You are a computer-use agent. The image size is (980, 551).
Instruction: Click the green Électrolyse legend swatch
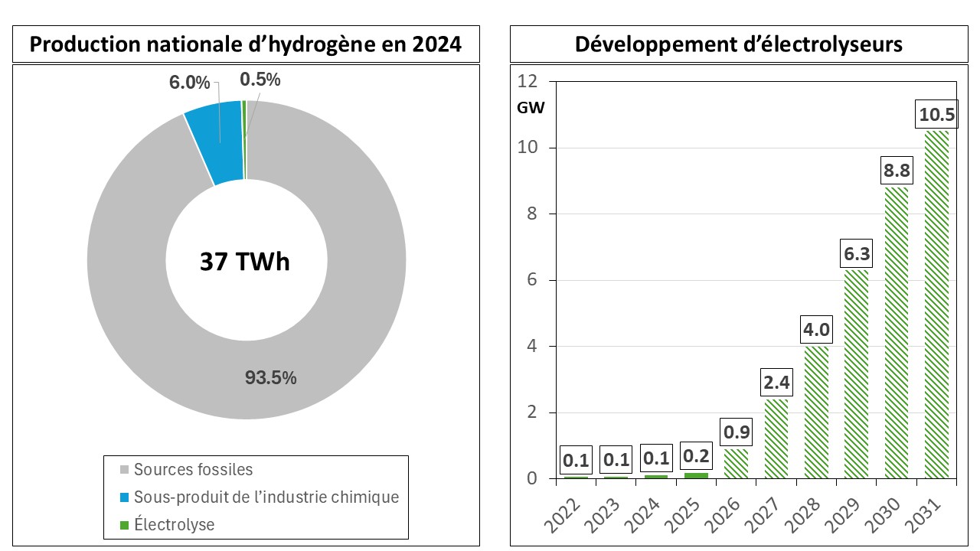[x=126, y=525]
